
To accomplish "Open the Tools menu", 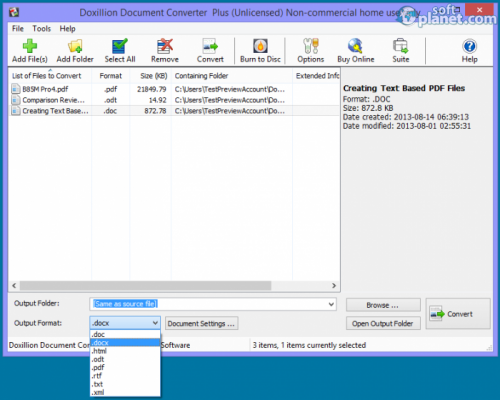I will (x=42, y=29).
